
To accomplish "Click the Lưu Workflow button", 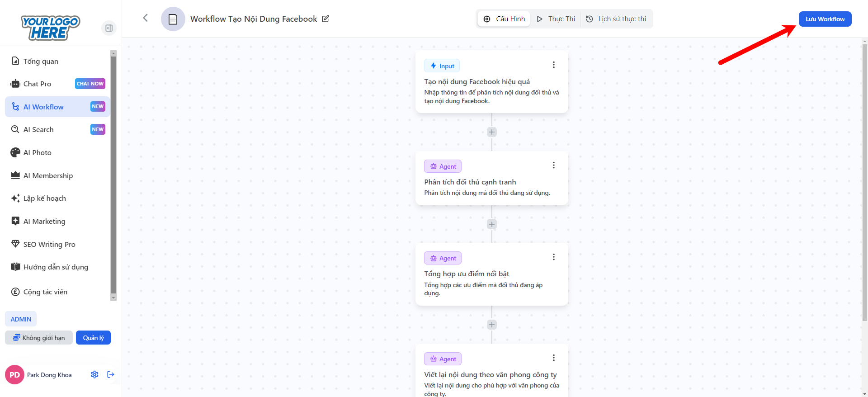I will pos(825,19).
